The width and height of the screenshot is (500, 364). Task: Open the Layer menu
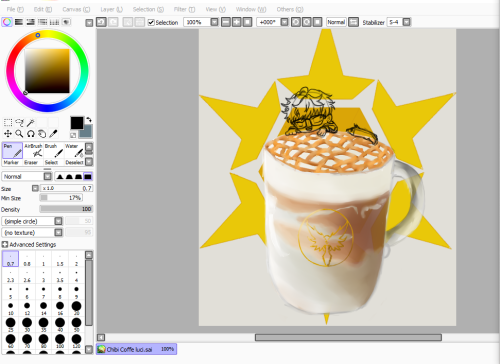click(x=112, y=9)
